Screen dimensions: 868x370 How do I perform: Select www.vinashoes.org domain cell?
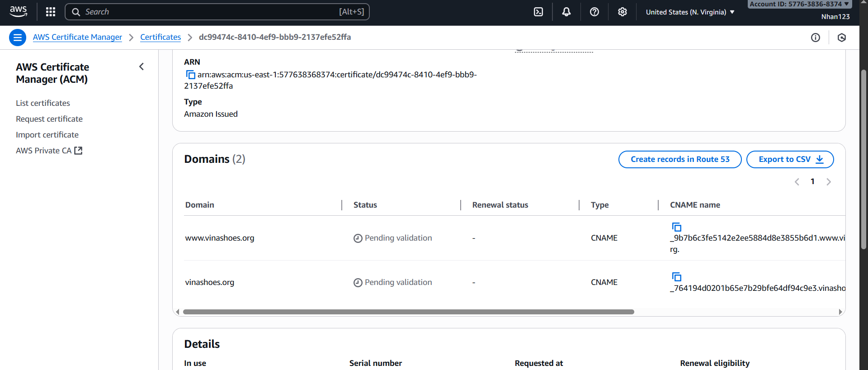click(220, 238)
